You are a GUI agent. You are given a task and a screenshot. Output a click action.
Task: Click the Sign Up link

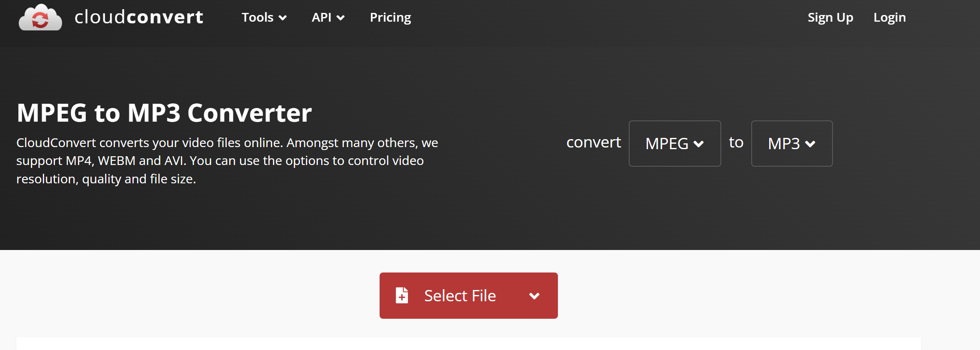[x=830, y=17]
